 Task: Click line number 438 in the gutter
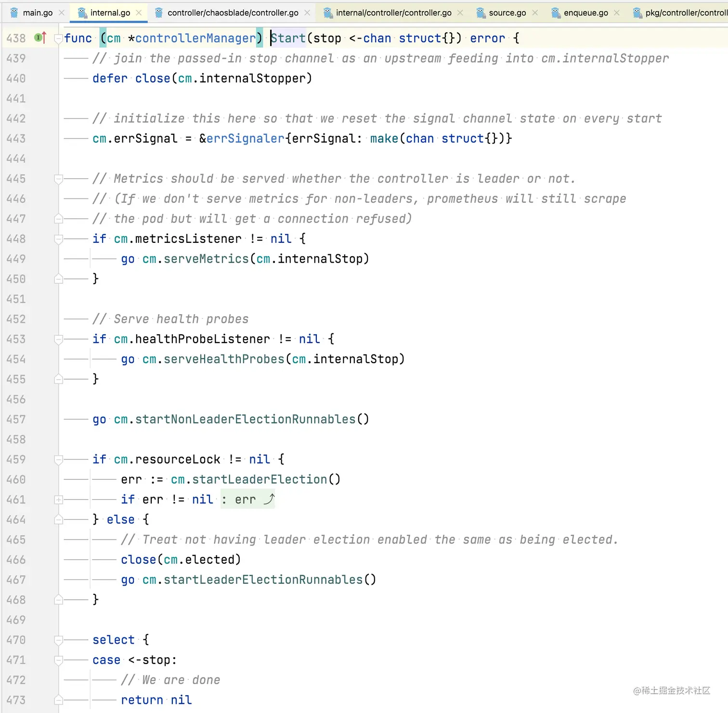click(x=16, y=38)
